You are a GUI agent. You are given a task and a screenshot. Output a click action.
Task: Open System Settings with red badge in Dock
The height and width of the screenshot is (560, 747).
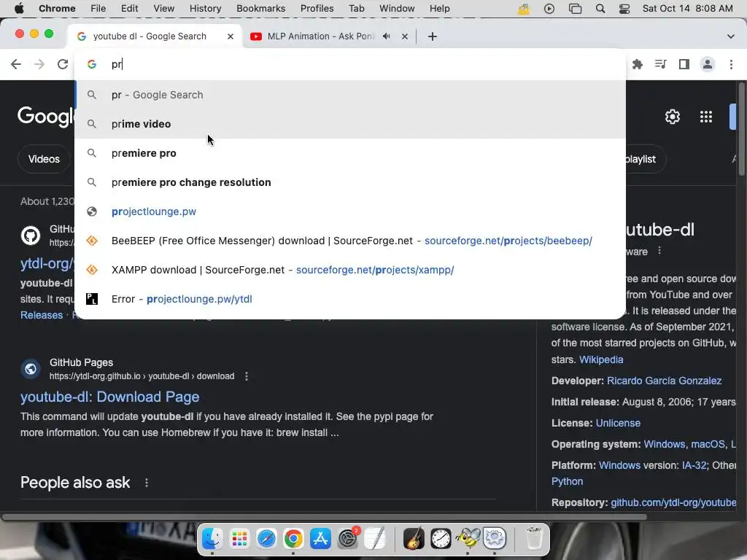point(348,539)
